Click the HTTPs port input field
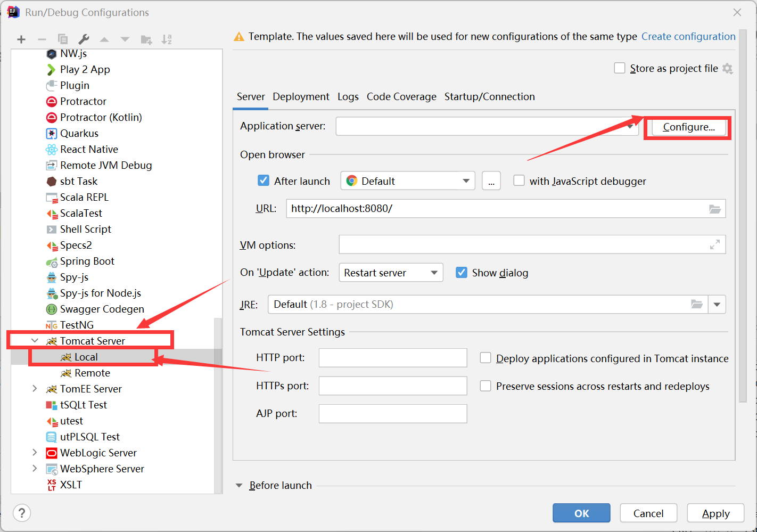 click(x=393, y=386)
